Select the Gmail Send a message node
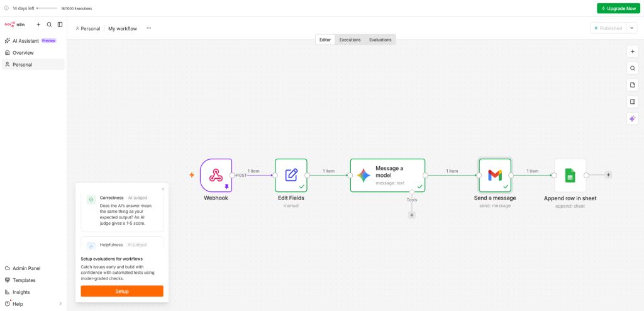This screenshot has height=311, width=644. (x=495, y=175)
